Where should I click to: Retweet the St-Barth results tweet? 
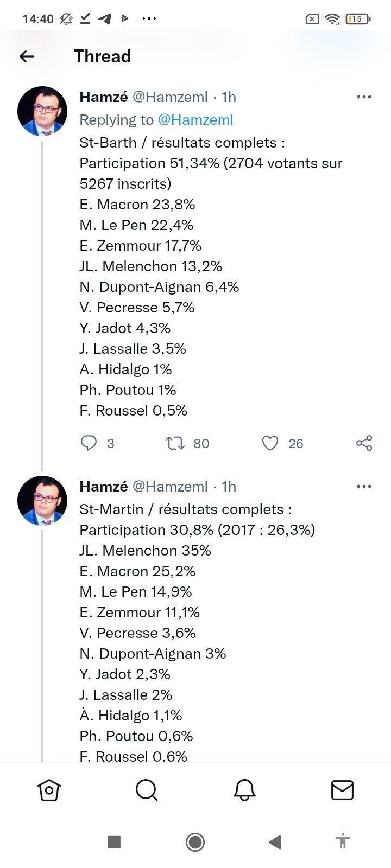(x=175, y=443)
